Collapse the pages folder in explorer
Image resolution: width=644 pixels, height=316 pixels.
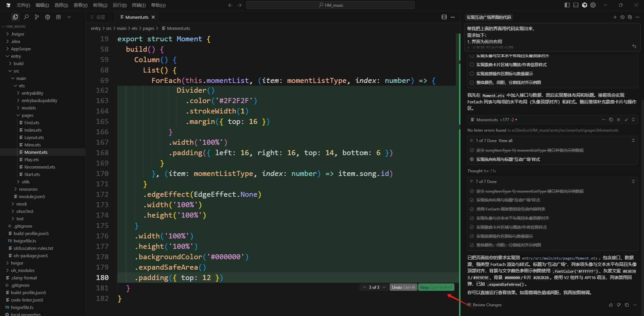point(27,115)
